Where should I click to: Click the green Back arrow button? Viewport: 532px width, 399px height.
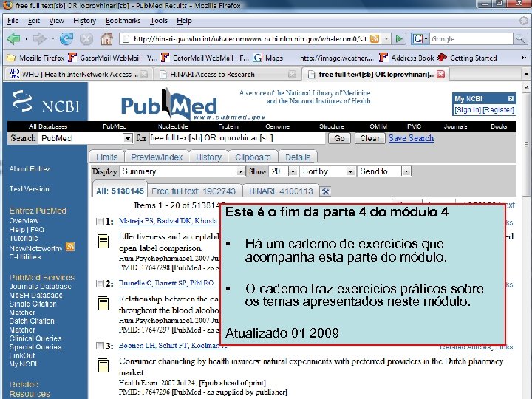point(13,38)
